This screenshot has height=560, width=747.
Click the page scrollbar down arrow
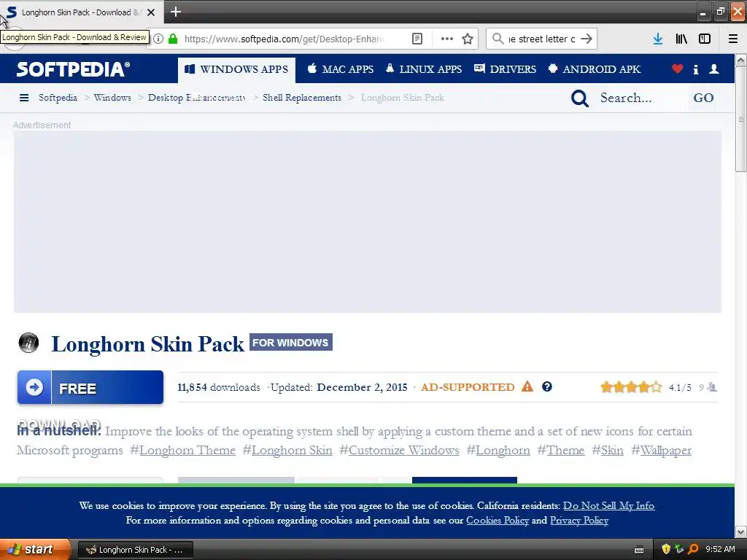click(x=741, y=532)
